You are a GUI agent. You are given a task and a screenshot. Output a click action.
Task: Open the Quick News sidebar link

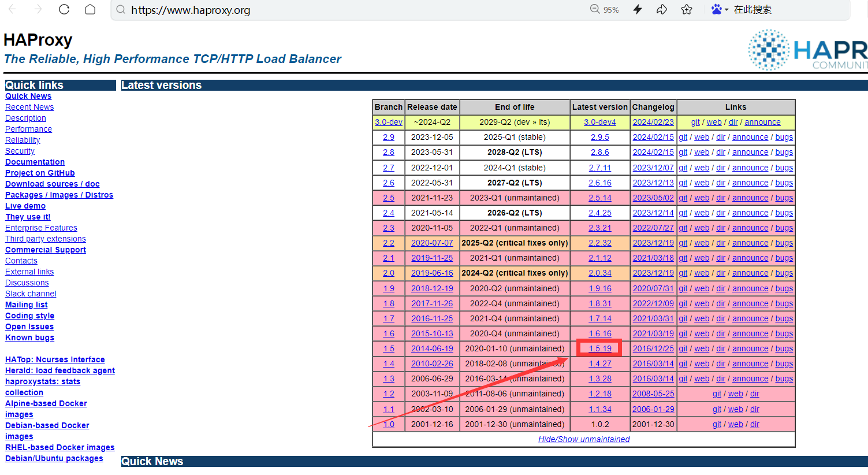tap(28, 96)
